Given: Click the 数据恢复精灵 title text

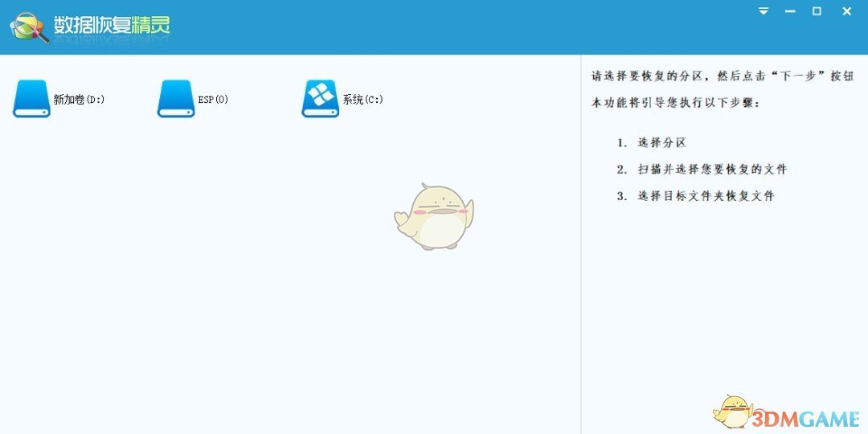Looking at the screenshot, I should pos(112,25).
